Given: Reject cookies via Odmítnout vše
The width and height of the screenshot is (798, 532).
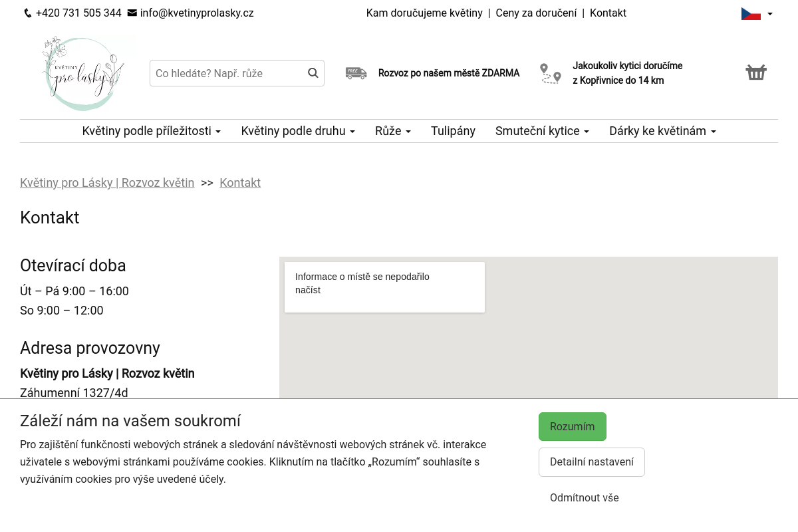Looking at the screenshot, I should coord(584,497).
